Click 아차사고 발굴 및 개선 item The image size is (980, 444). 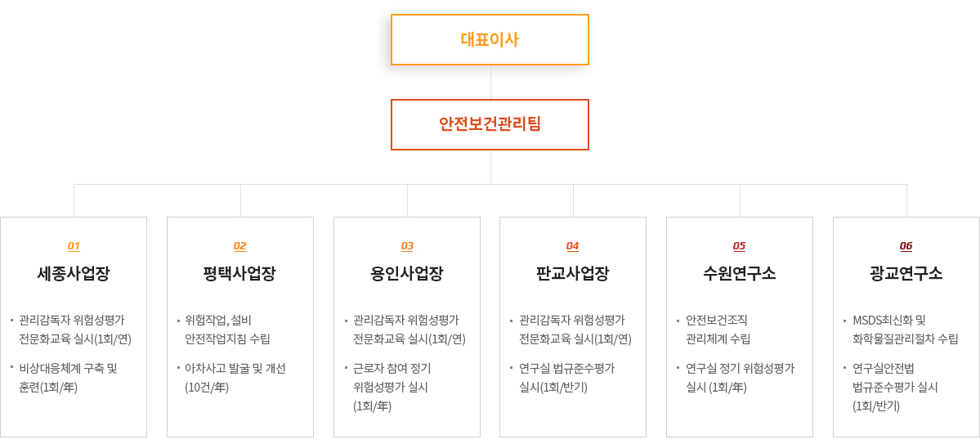click(x=235, y=378)
